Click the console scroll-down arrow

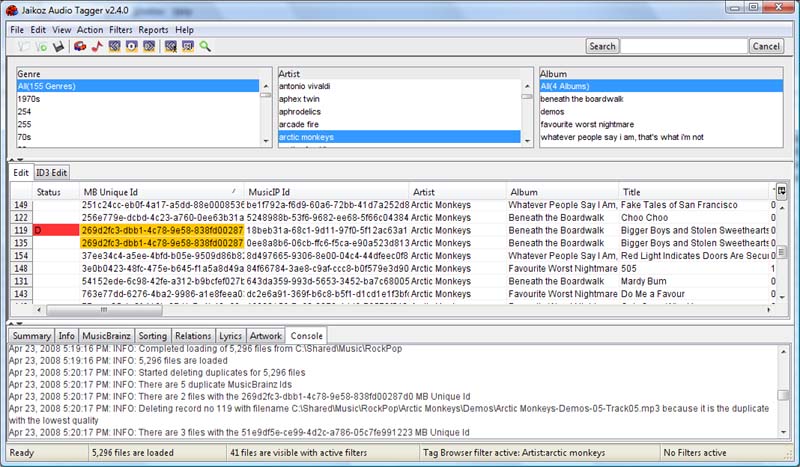click(x=784, y=433)
